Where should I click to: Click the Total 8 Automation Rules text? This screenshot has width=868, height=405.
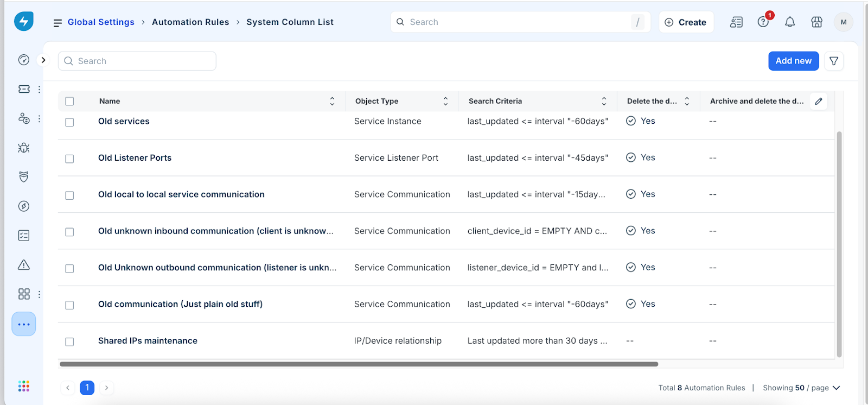[701, 388]
